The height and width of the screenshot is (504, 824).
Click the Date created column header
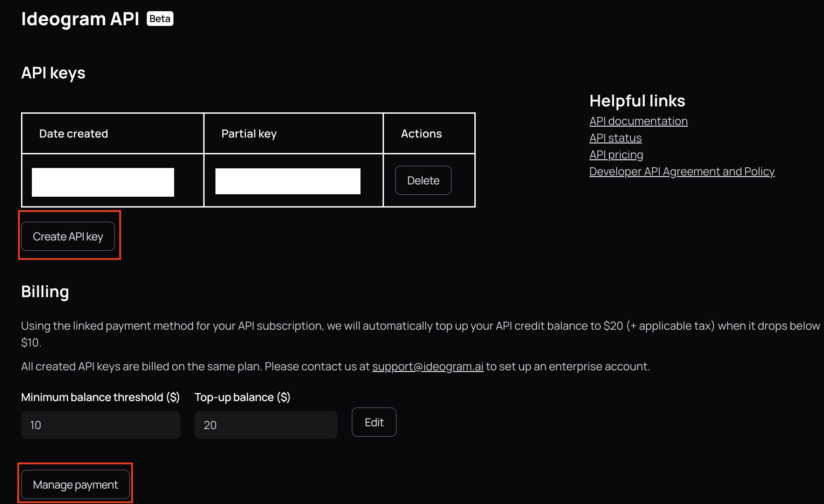pos(74,134)
